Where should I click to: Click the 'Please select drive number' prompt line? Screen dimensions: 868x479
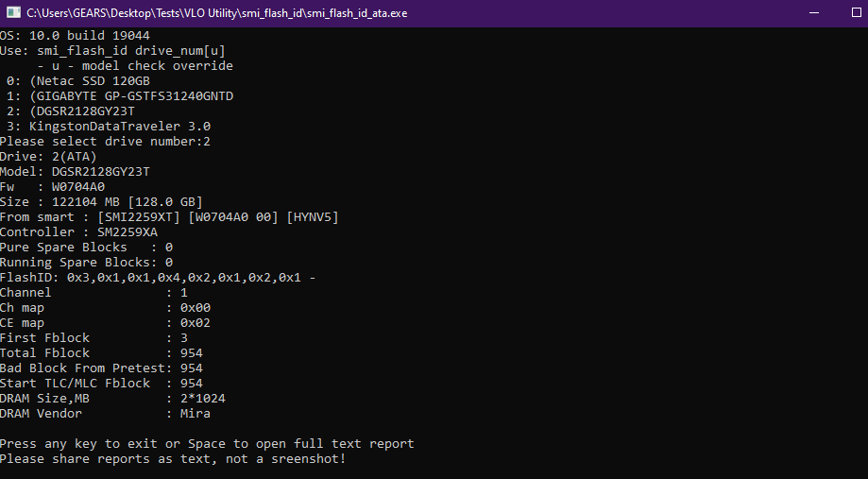[105, 142]
